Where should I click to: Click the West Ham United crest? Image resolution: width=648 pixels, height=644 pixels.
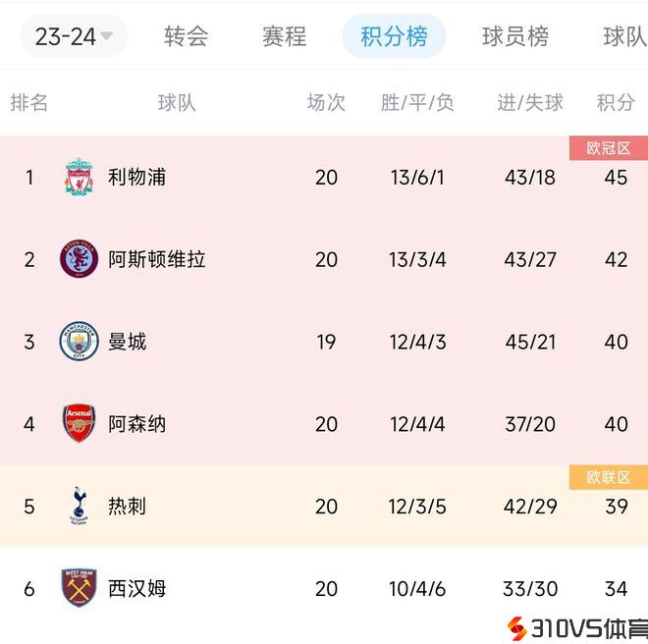pyautogui.click(x=80, y=589)
